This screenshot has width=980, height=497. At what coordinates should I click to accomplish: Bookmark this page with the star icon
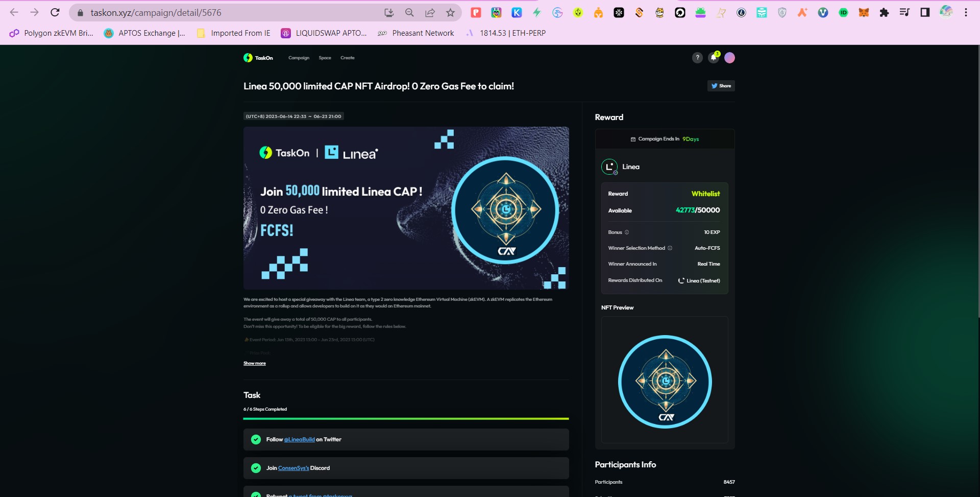[450, 13]
